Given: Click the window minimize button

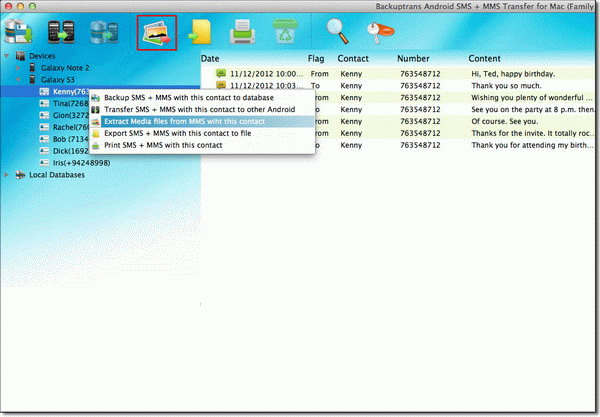Looking at the screenshot, I should click(x=20, y=6).
